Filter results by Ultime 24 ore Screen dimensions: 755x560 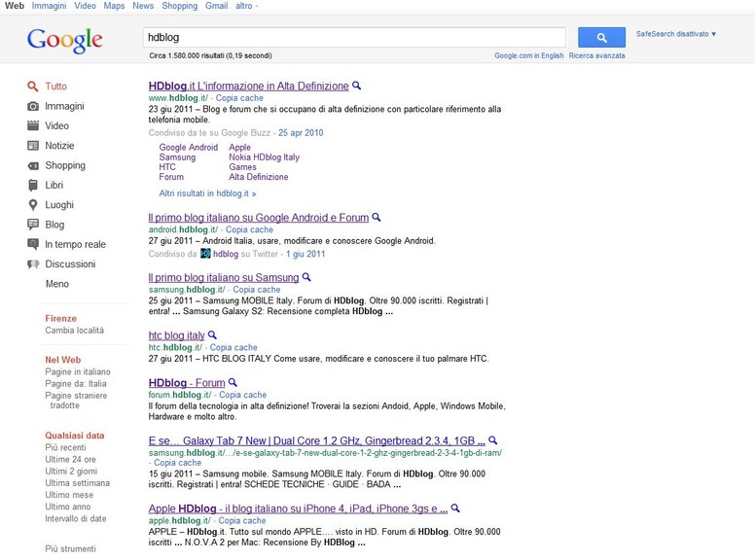tap(70, 459)
